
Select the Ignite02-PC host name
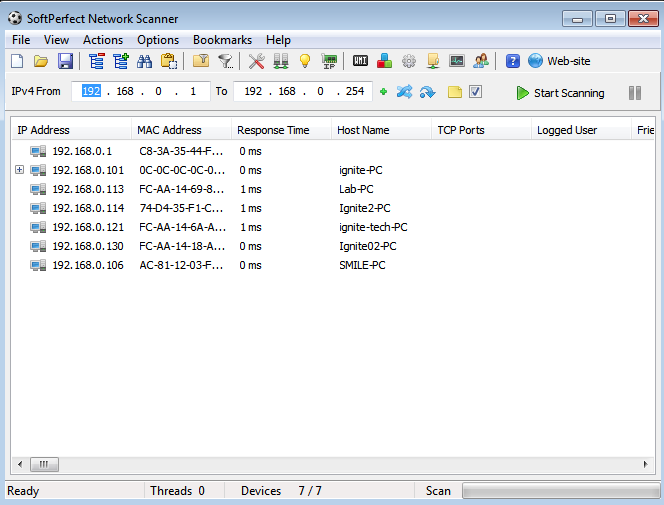(x=368, y=246)
